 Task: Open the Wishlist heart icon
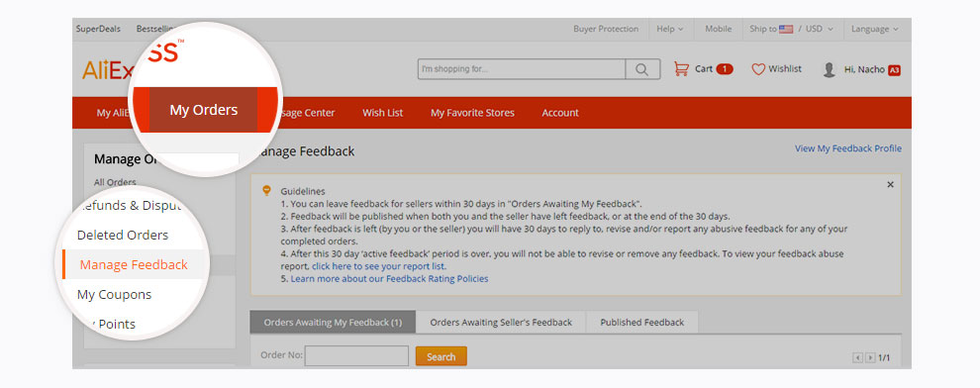pyautogui.click(x=758, y=69)
